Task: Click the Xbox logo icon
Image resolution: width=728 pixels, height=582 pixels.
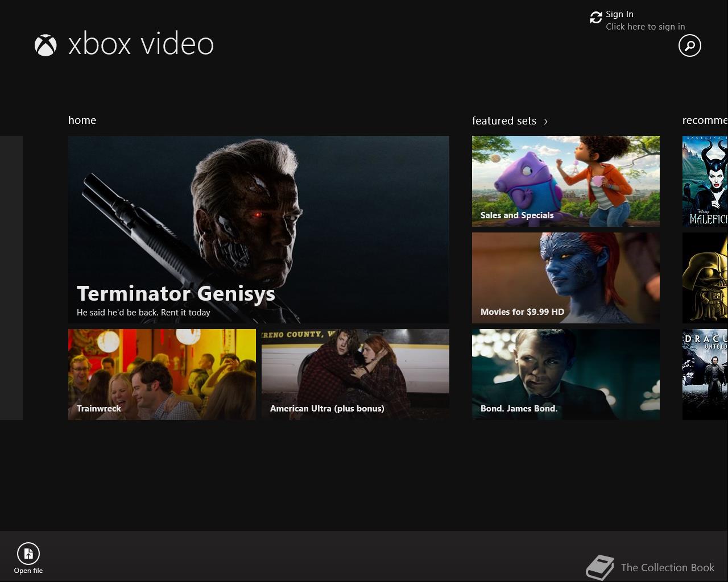Action: click(45, 45)
